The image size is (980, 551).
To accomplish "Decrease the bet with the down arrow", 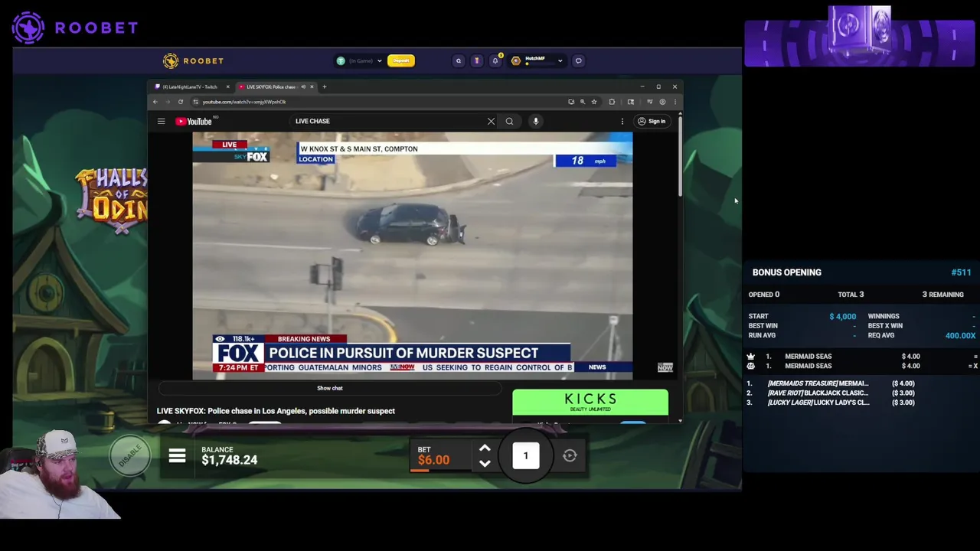I will [485, 463].
